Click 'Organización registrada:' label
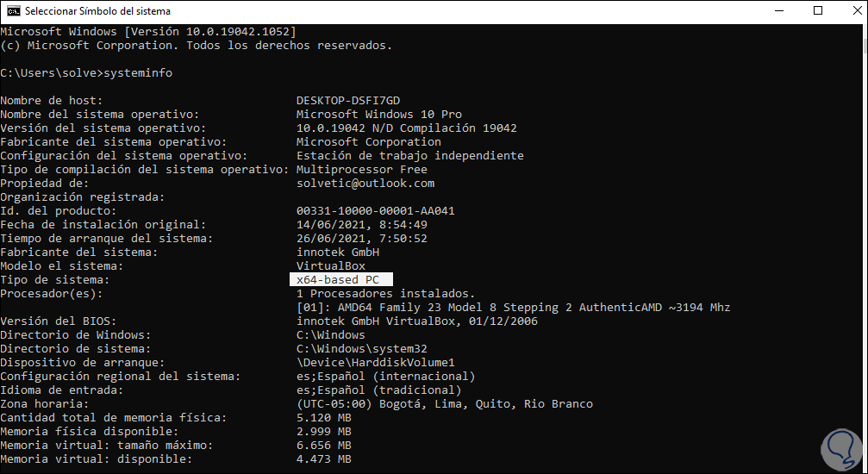Viewport: 868px width, 474px height. coord(83,197)
